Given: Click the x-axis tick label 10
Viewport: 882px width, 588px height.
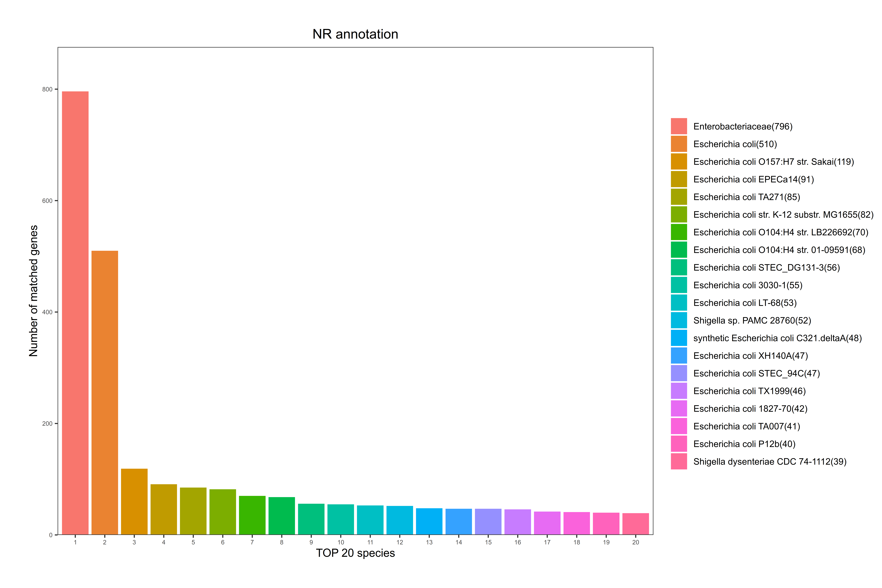Looking at the screenshot, I should point(341,542).
